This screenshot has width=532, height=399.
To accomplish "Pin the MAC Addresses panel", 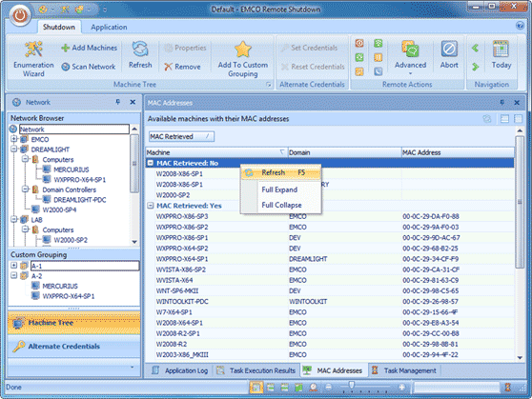I will [501, 103].
